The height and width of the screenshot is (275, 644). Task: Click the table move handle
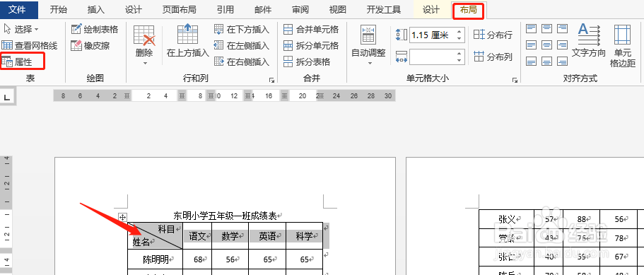[x=122, y=218]
